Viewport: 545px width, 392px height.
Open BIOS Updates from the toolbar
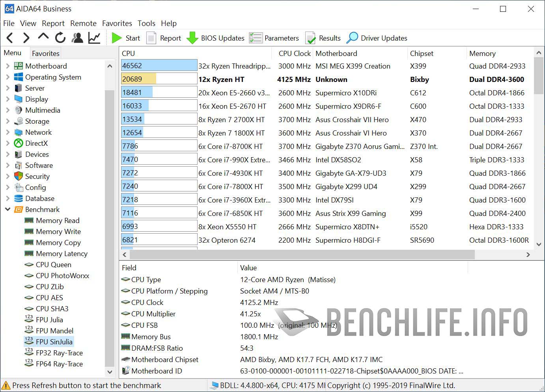pos(216,38)
